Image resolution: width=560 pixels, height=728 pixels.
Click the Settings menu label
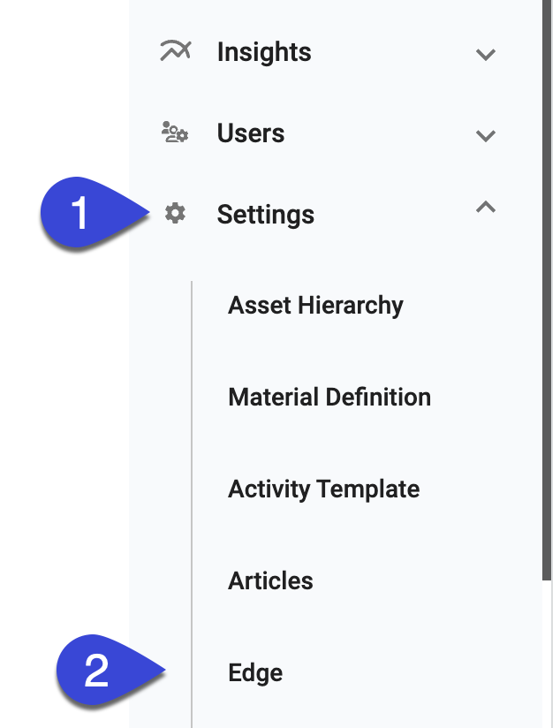pos(265,215)
